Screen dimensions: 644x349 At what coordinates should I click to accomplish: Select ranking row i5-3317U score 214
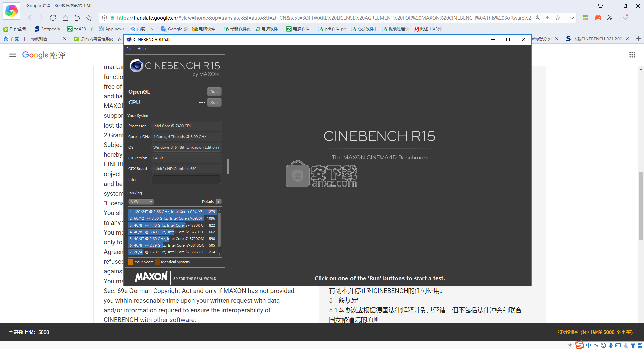click(172, 252)
